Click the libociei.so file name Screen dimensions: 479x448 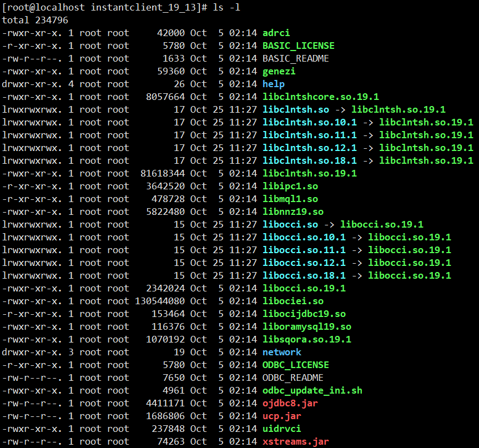[293, 301]
